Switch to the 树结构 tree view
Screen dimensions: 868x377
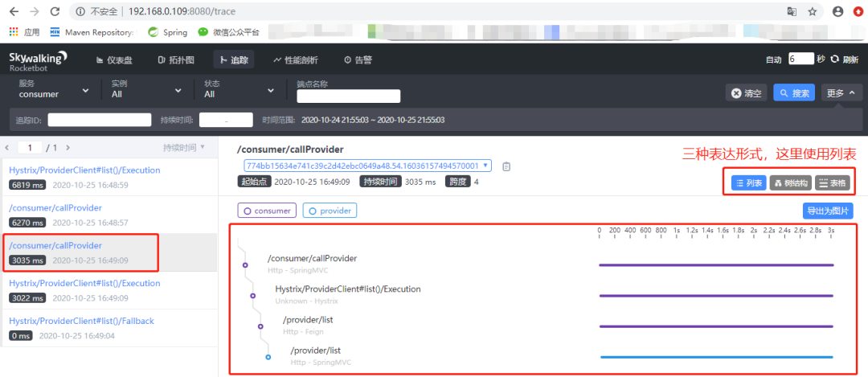click(791, 183)
